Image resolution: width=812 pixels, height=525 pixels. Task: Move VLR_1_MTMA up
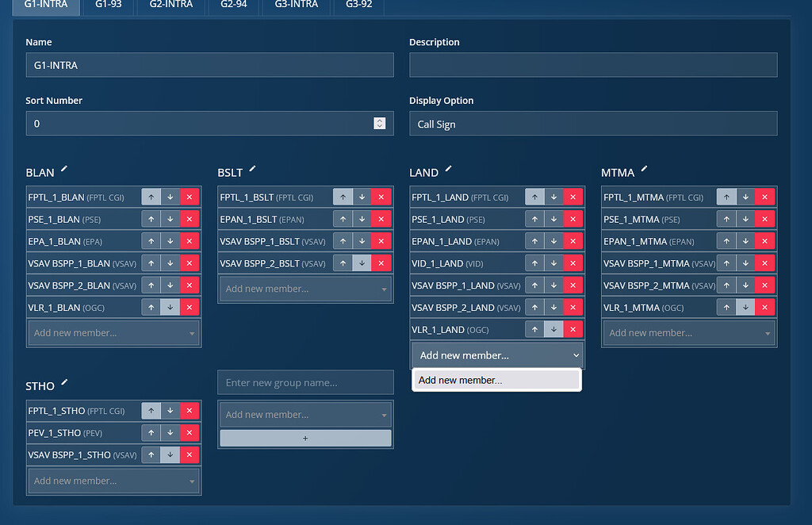[726, 307]
